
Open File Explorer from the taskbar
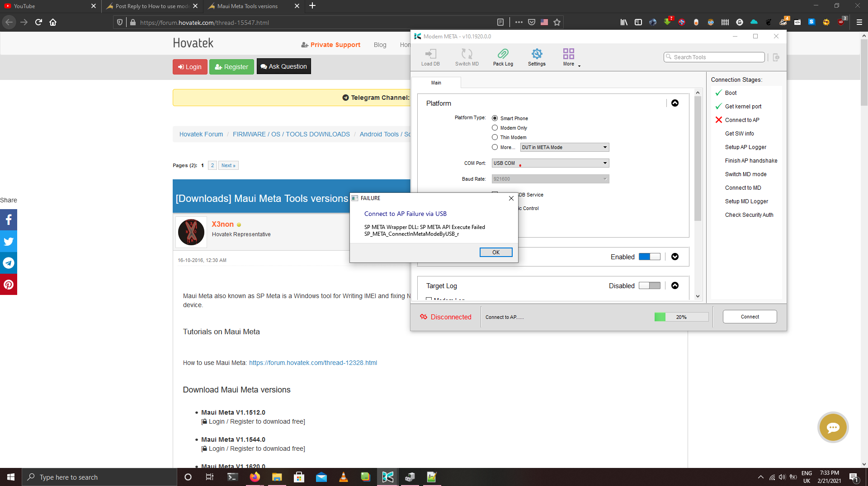(x=277, y=477)
